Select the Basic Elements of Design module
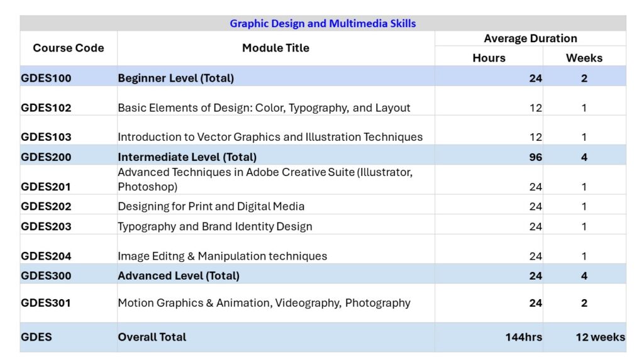The width and height of the screenshot is (644, 362). [x=264, y=107]
